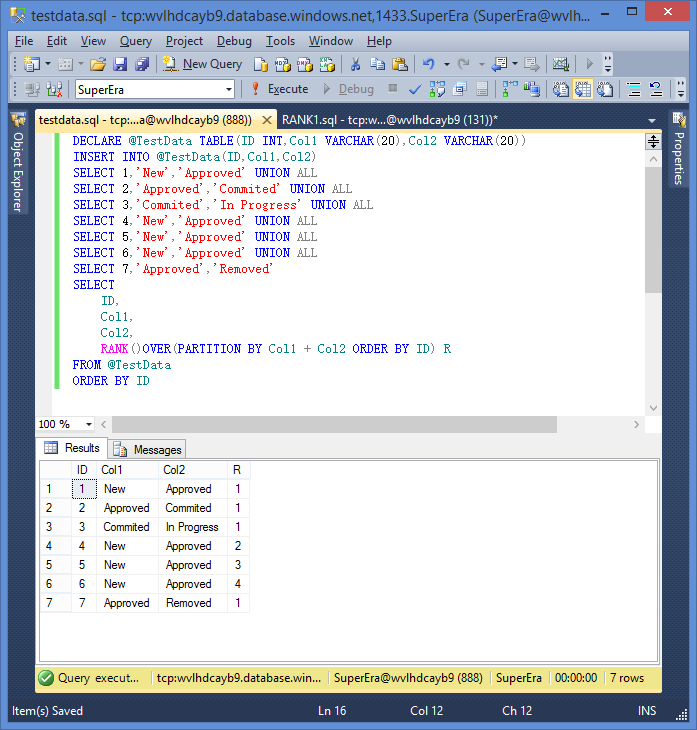697x730 pixels.
Task: Click the New Query toolbar button
Action: tap(203, 64)
